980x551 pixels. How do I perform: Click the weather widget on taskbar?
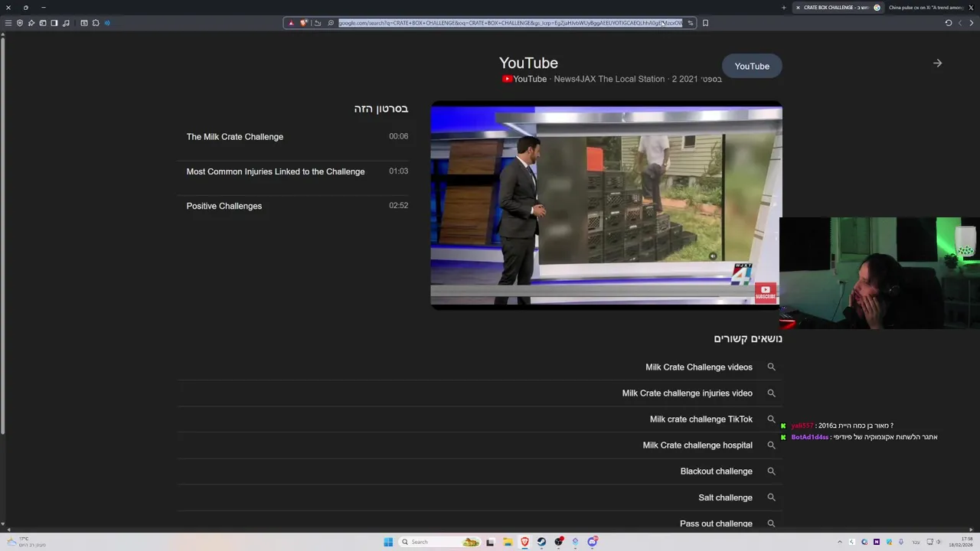tap(27, 542)
